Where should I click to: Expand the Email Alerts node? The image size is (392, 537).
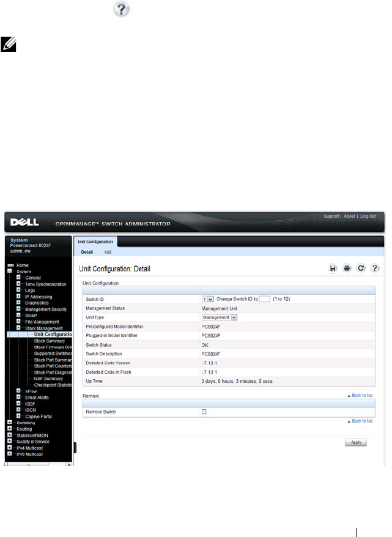pos(18,398)
